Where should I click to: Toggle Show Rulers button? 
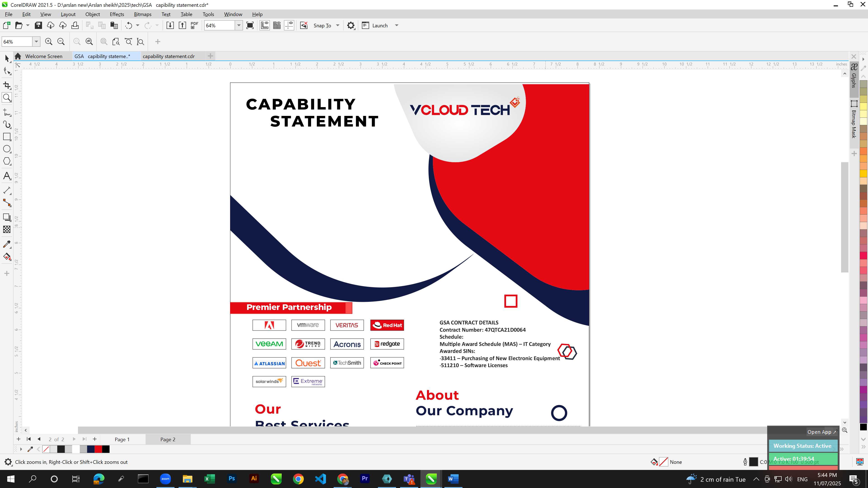tap(264, 26)
